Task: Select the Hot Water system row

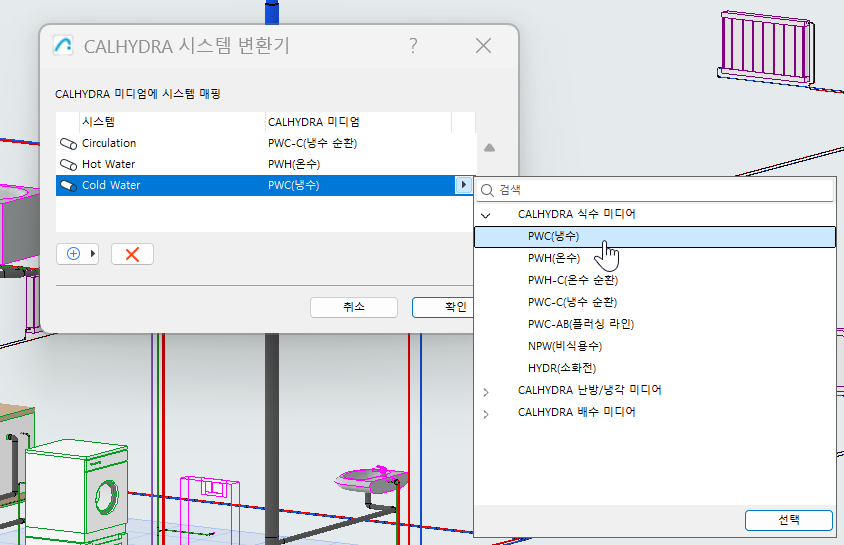Action: click(x=266, y=165)
